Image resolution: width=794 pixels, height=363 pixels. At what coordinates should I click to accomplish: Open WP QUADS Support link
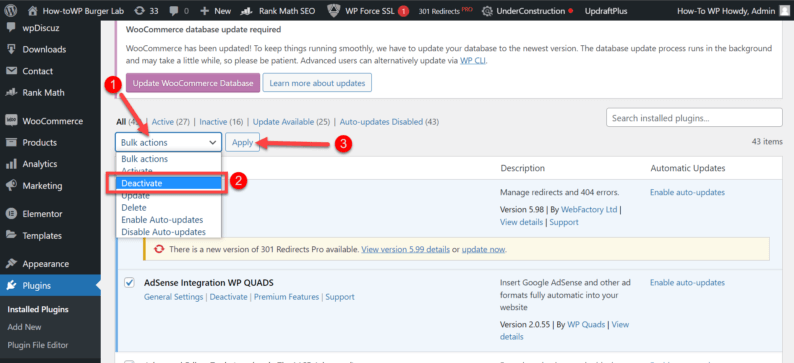click(340, 297)
